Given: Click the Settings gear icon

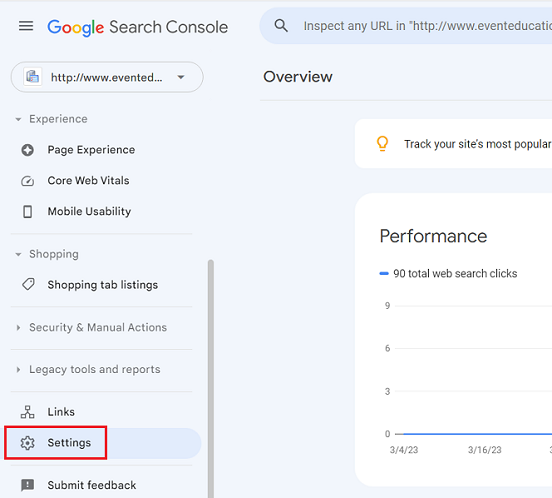Looking at the screenshot, I should pos(27,443).
